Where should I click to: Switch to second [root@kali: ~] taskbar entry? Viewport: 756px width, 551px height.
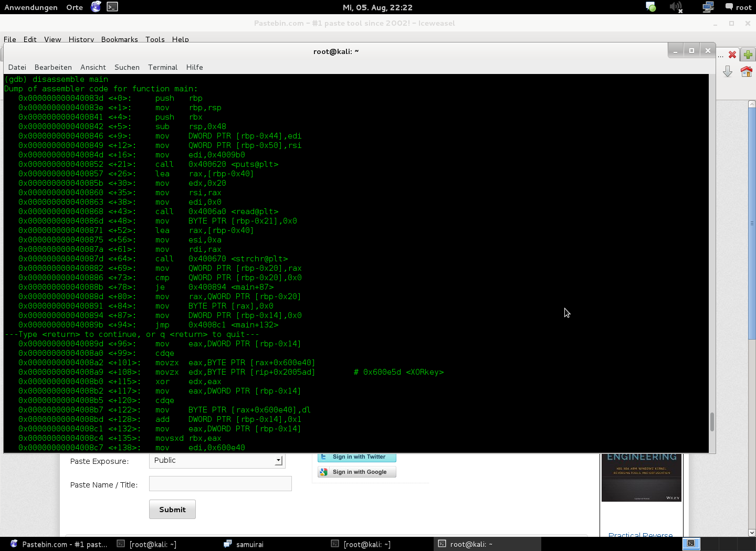[361, 544]
